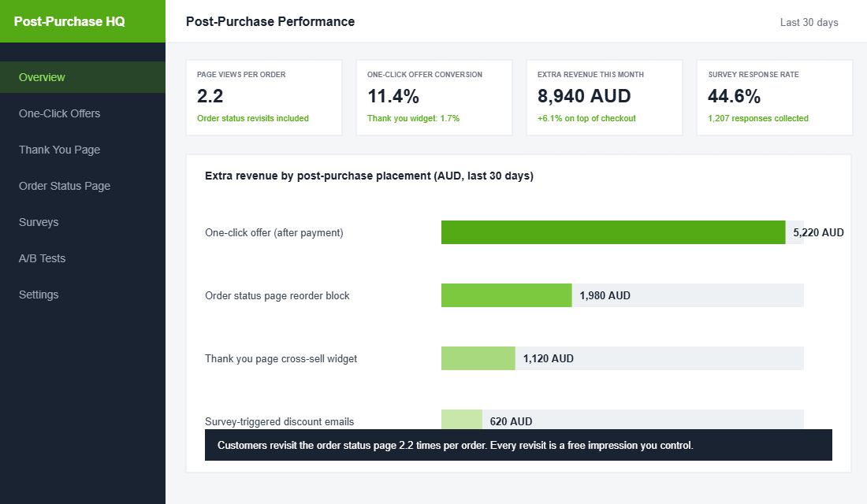Click the 'Post-Purchase Performance' page heading
Screen dimensions: 867x504
coord(270,21)
